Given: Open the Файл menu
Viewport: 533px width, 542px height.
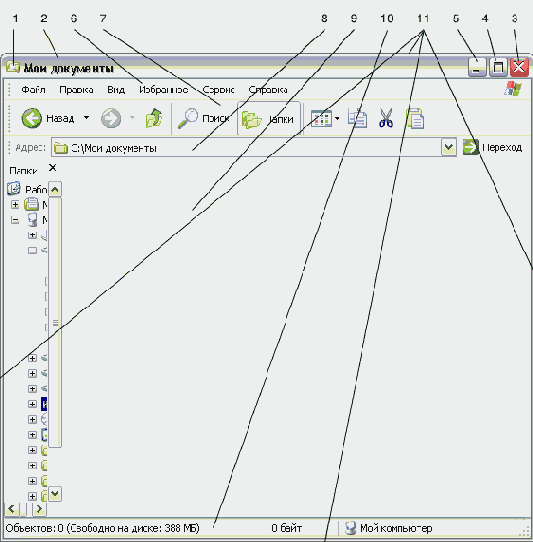Looking at the screenshot, I should (x=33, y=90).
